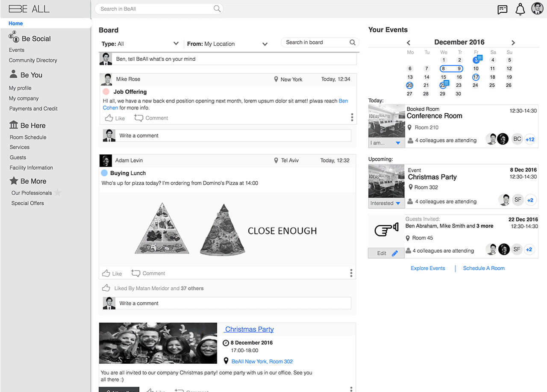Go to next month in calendar
This screenshot has height=392, width=547.
click(513, 42)
